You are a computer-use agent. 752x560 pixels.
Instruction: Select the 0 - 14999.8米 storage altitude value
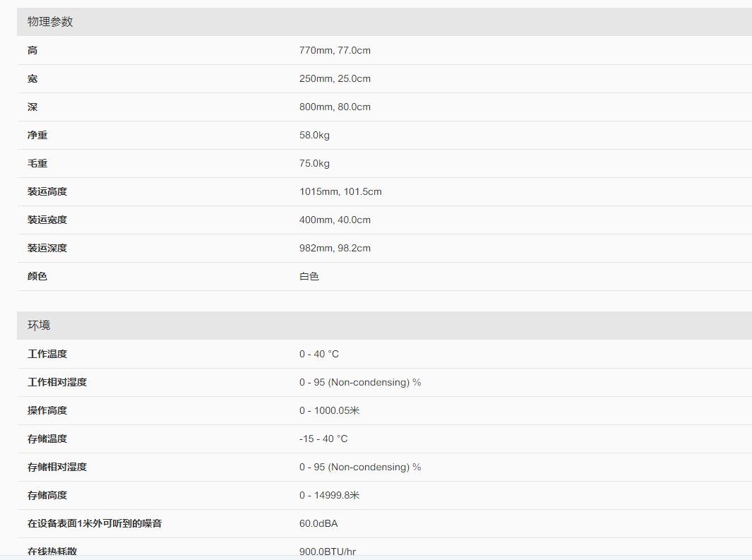[x=329, y=495]
